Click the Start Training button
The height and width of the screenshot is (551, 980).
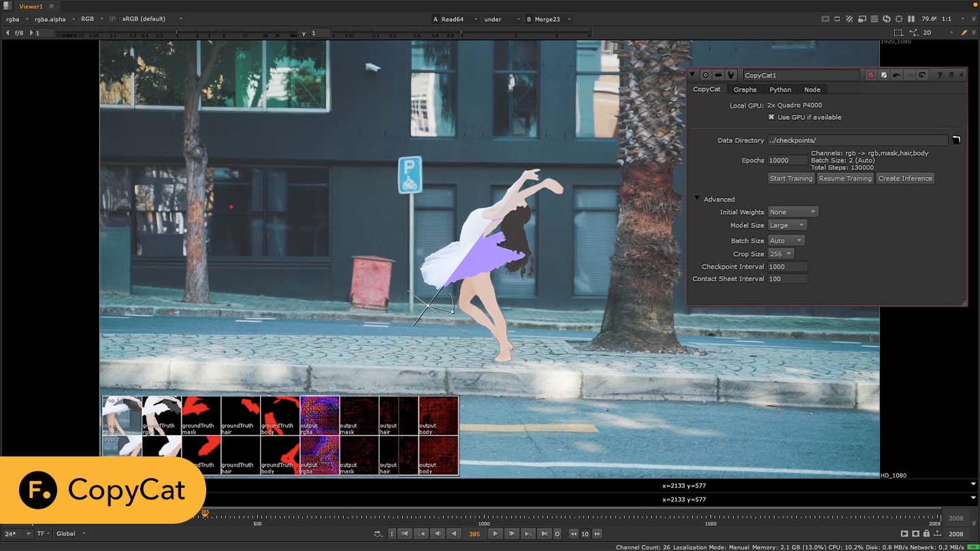coord(790,178)
